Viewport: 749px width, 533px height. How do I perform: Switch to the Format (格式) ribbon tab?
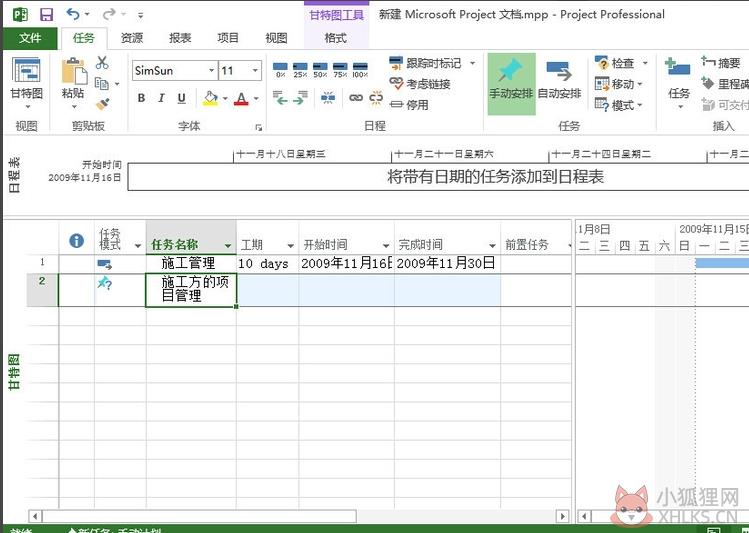point(335,38)
